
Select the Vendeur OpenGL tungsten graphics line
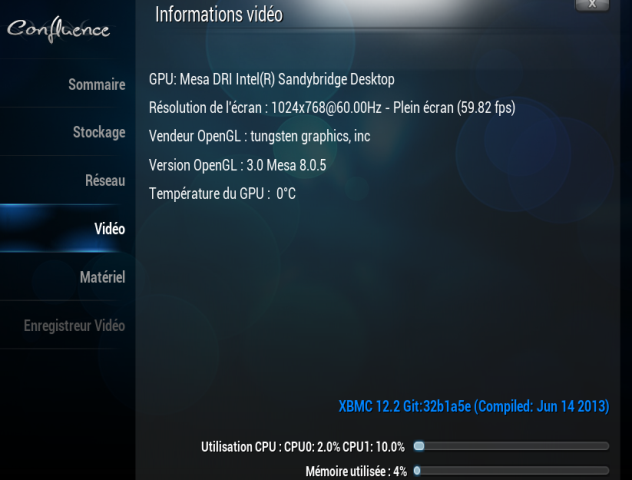(x=260, y=136)
